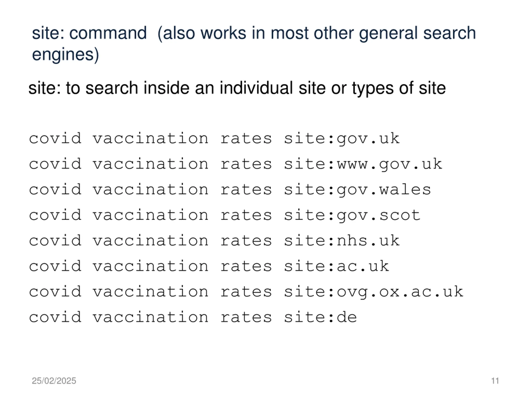Image resolution: width=532 pixels, height=399 pixels.
Task: Click the text 'nhs.uk' domain
Action: [x=368, y=241]
